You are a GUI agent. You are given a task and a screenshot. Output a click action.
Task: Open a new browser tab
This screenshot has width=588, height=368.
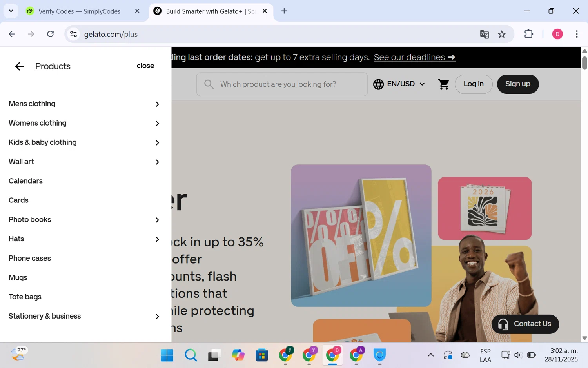tap(284, 11)
